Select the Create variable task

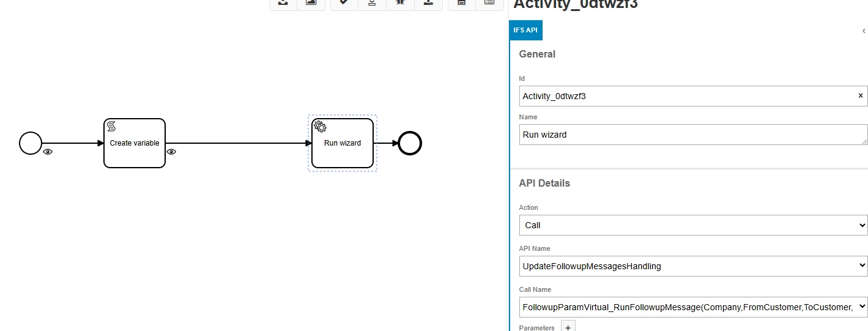click(x=135, y=143)
